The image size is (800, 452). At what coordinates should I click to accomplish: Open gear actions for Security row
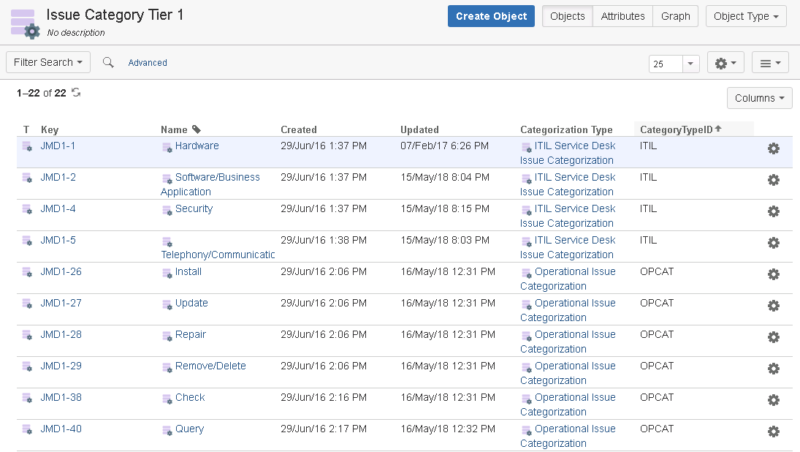click(773, 211)
